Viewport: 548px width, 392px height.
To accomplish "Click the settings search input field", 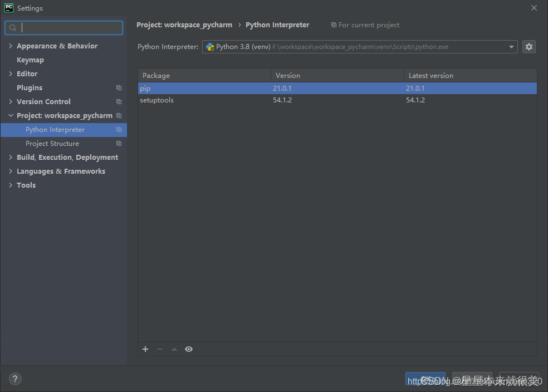I will pos(63,28).
